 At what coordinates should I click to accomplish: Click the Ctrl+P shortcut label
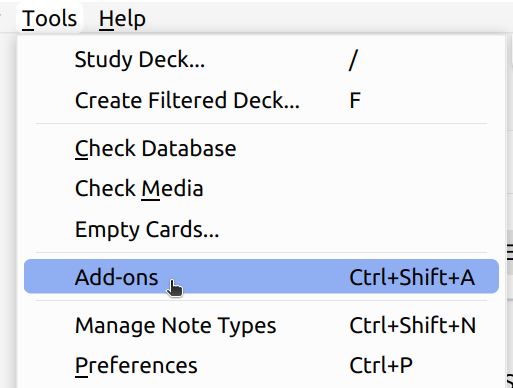[x=381, y=365]
